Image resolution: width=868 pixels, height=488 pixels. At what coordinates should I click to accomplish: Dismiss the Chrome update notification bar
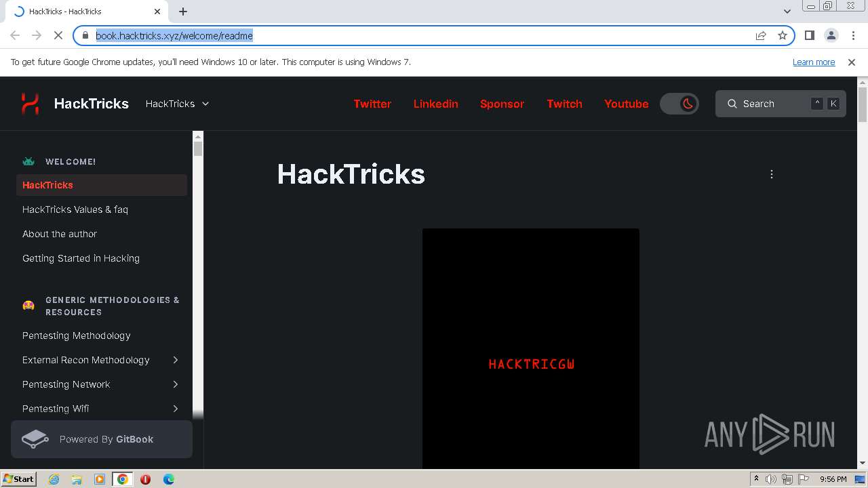click(852, 62)
